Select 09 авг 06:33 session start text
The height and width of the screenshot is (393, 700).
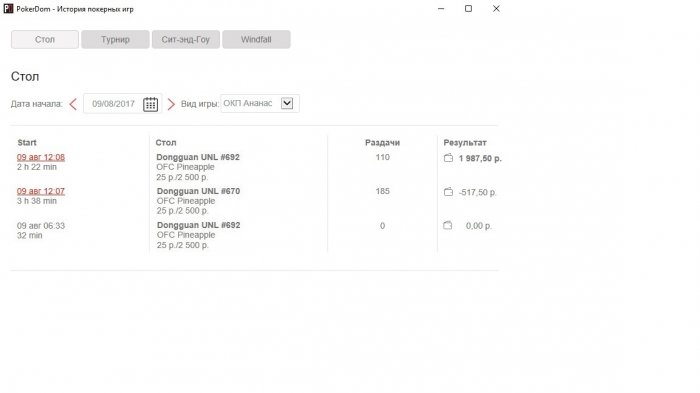[x=41, y=226]
